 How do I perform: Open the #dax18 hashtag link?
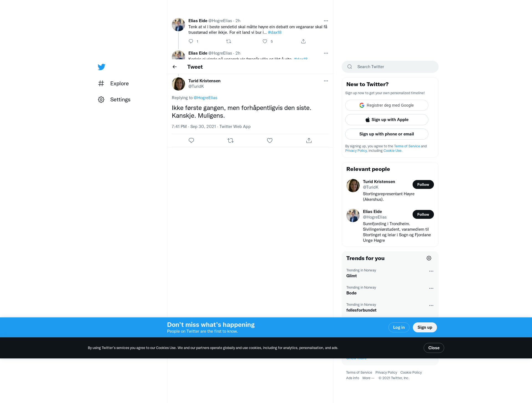coord(275,32)
